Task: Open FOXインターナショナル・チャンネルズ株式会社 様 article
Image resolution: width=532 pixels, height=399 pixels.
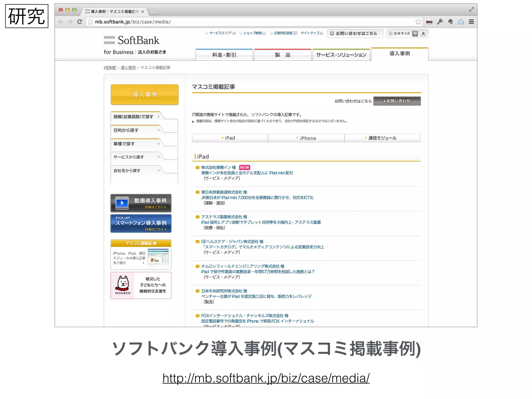Action: [x=245, y=316]
